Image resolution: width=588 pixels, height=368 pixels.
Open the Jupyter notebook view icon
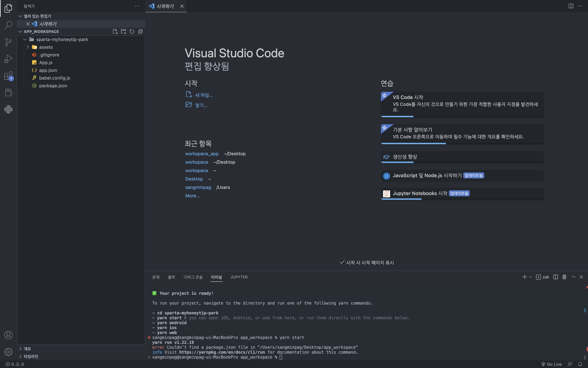point(8,93)
